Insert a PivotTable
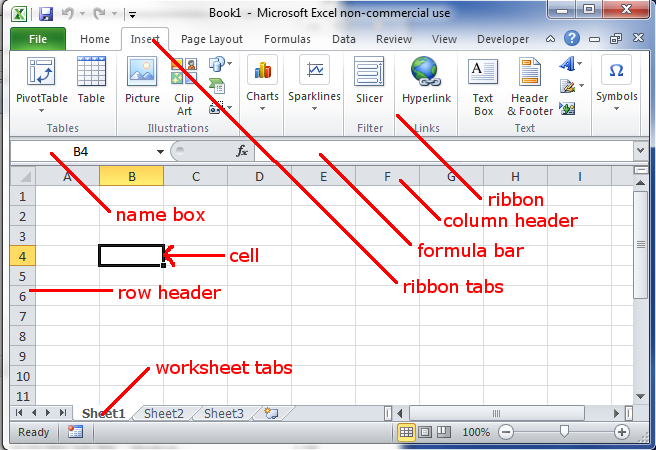The image size is (656, 450). click(41, 79)
